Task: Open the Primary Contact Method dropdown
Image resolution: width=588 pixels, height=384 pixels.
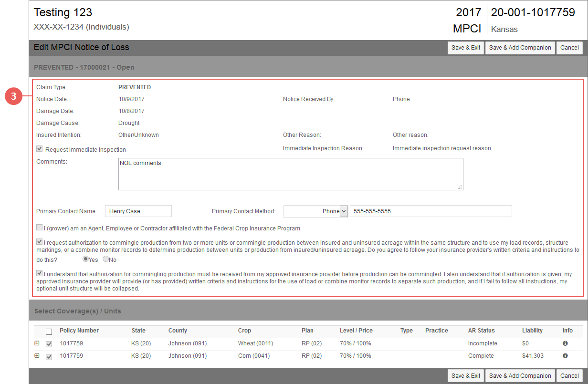Action: click(x=344, y=211)
